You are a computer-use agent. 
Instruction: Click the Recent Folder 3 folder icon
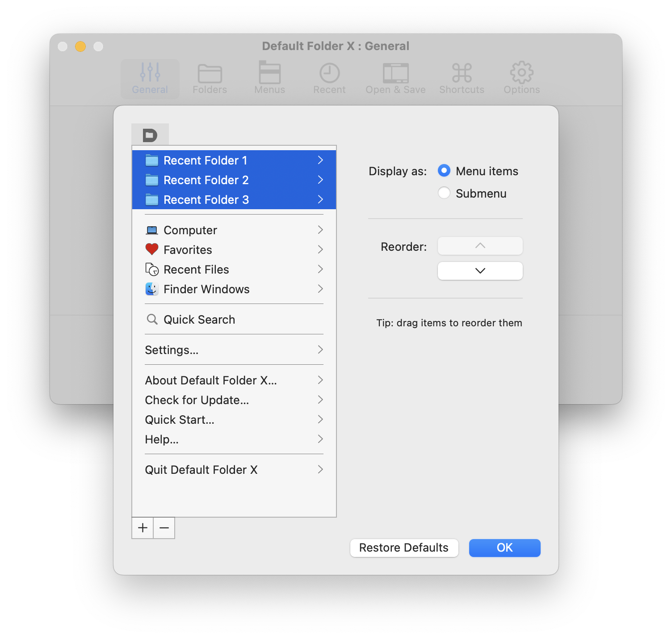point(152,199)
